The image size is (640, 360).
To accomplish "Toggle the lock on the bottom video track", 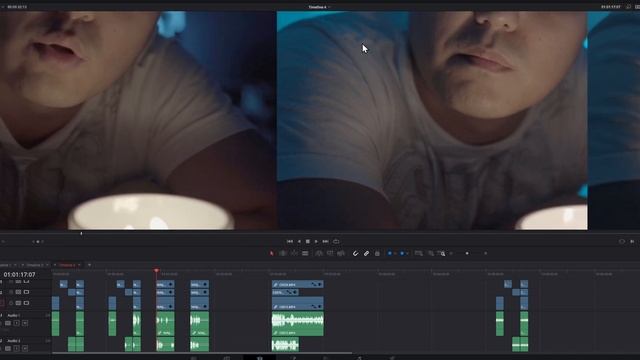I will [x=11, y=303].
